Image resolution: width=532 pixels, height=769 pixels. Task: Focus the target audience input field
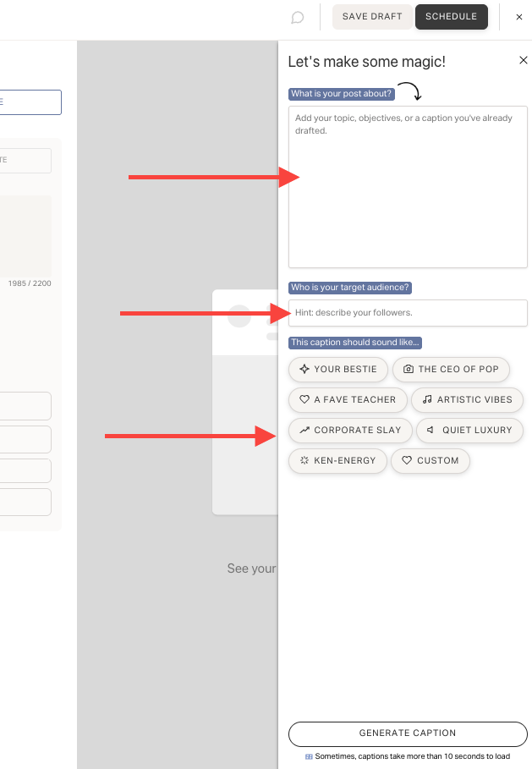(x=408, y=313)
